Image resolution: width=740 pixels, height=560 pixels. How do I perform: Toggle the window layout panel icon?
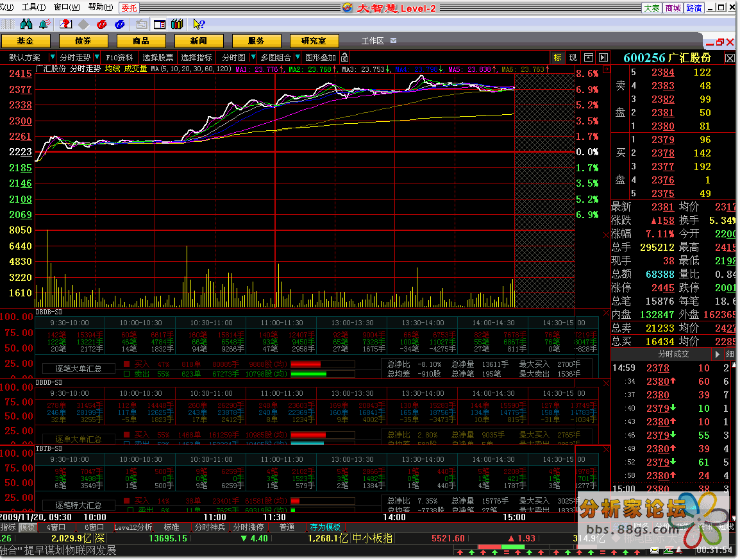[160, 24]
